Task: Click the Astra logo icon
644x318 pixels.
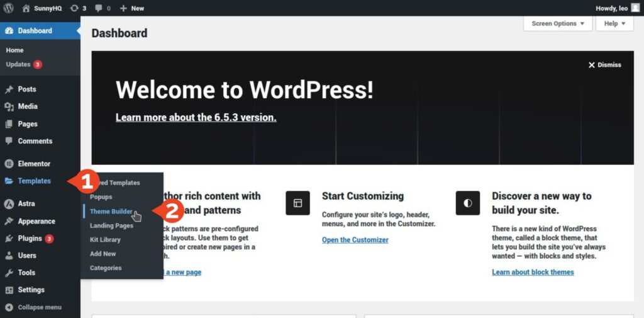Action: pos(9,203)
